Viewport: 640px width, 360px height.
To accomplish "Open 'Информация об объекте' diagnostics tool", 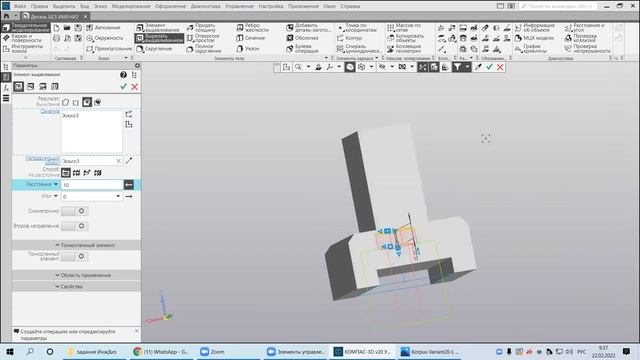I will [x=535, y=28].
